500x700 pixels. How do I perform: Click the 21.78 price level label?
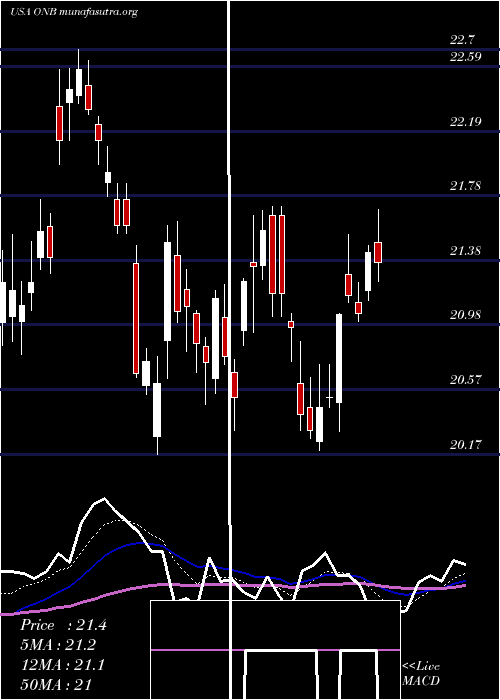[466, 186]
